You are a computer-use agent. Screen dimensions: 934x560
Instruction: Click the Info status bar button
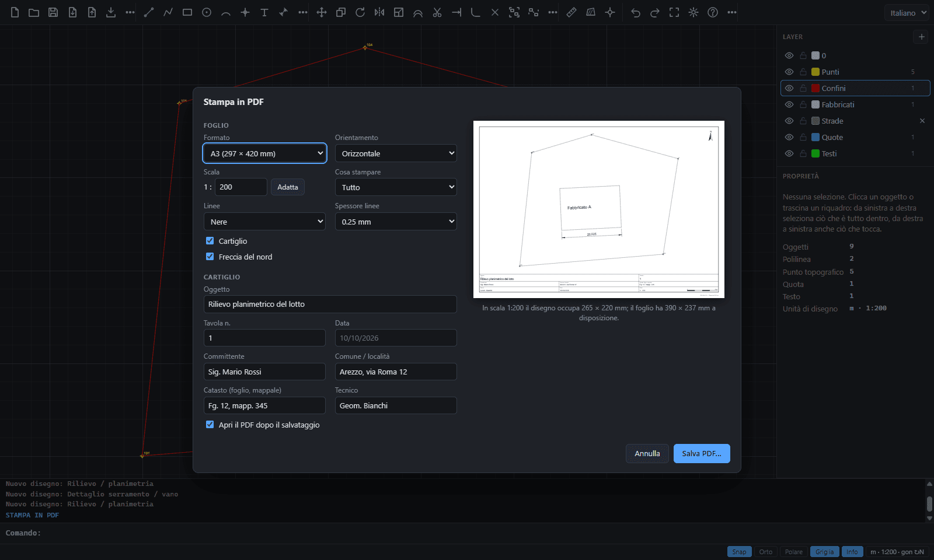point(852,552)
